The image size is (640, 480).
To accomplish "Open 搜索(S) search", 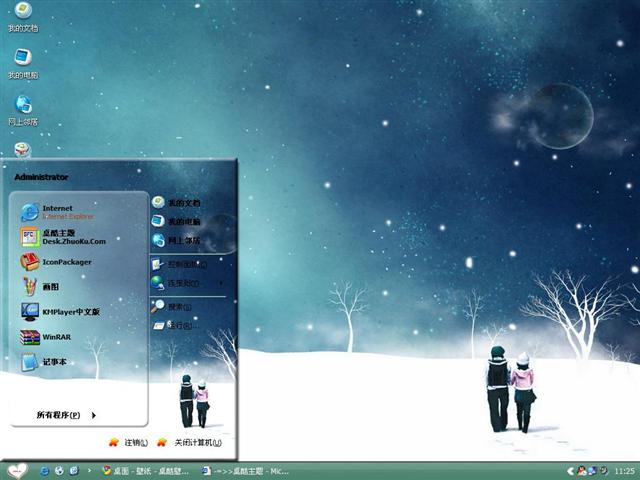I will coord(171,306).
